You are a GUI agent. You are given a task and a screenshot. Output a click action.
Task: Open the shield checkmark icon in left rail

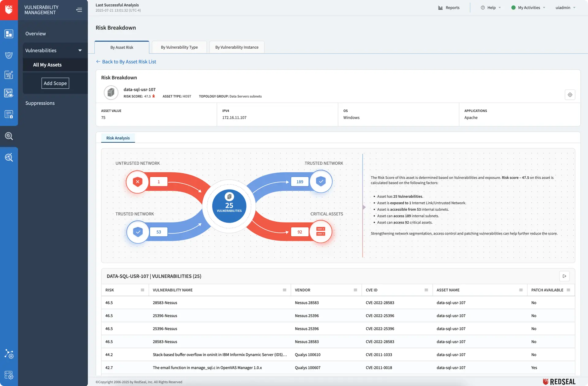9,55
